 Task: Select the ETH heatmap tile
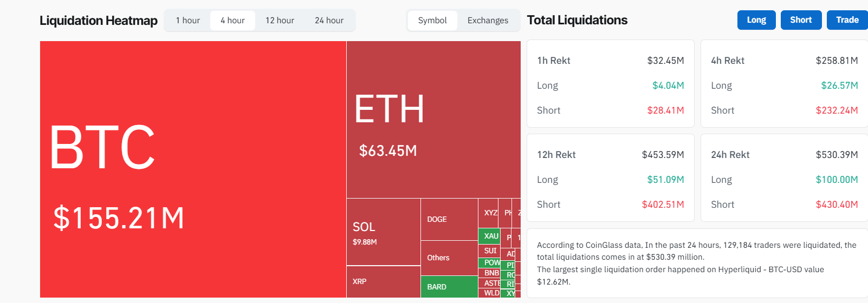click(433, 120)
